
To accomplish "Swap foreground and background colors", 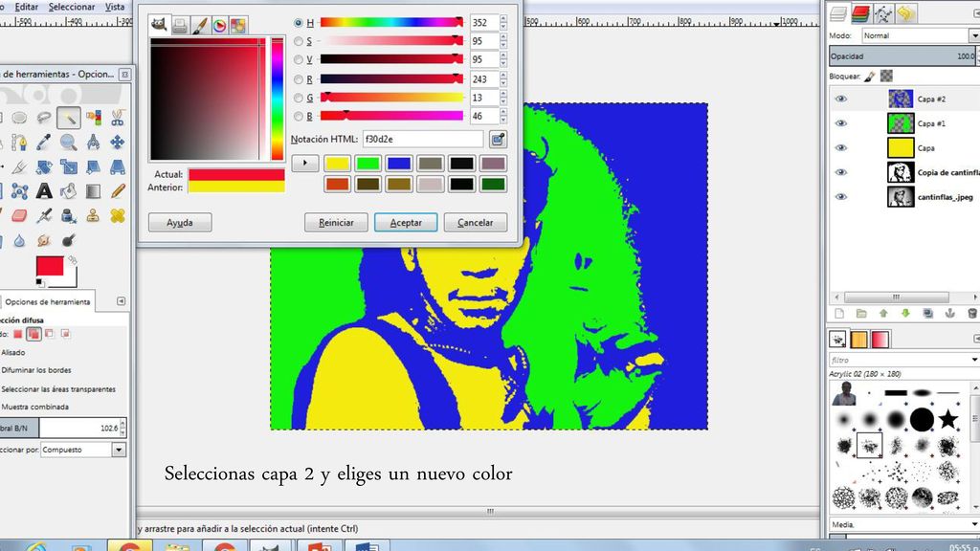I will tap(73, 259).
